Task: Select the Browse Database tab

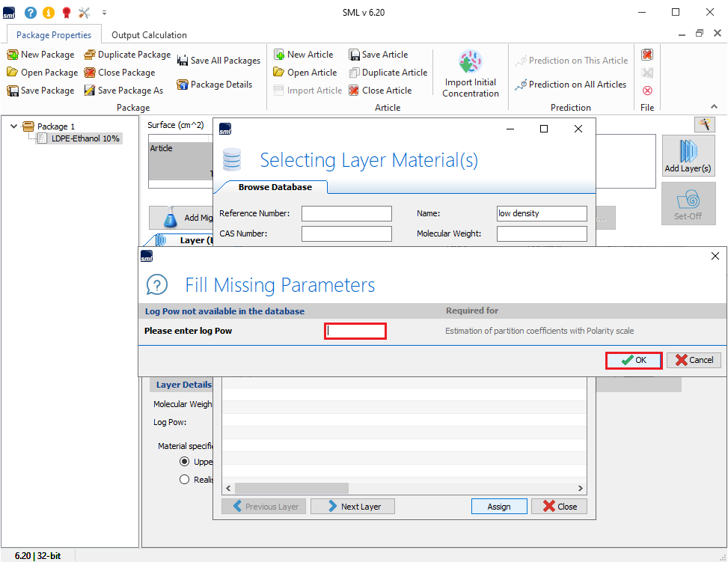Action: click(x=275, y=187)
